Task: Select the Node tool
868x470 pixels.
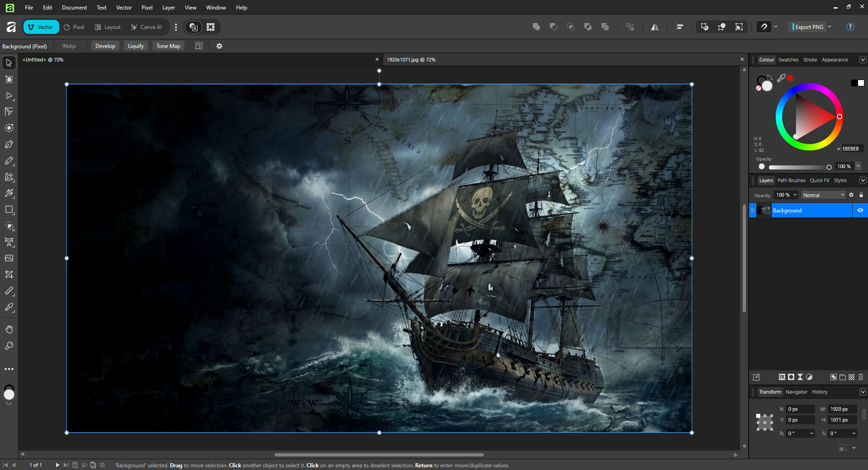Action: [9, 96]
